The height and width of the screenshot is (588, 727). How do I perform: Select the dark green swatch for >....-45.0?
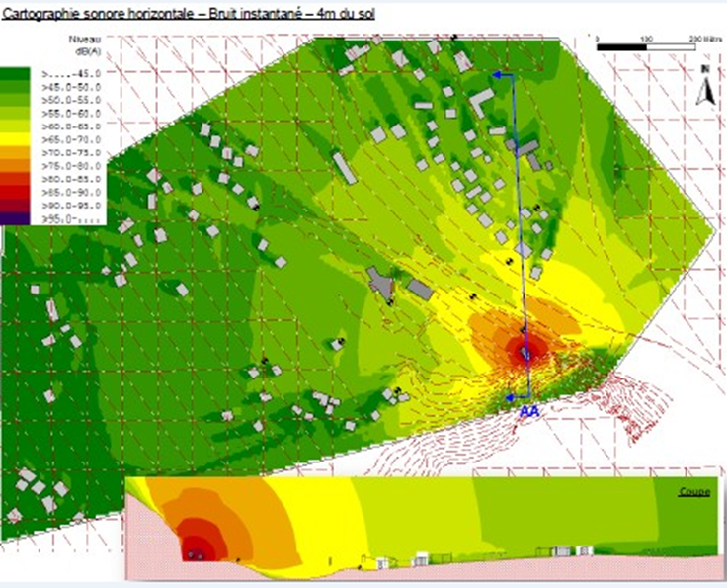[15, 74]
